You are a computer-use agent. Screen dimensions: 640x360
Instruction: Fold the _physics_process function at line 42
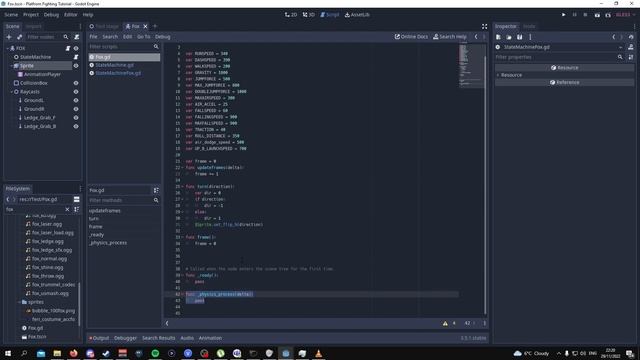[x=182, y=294]
